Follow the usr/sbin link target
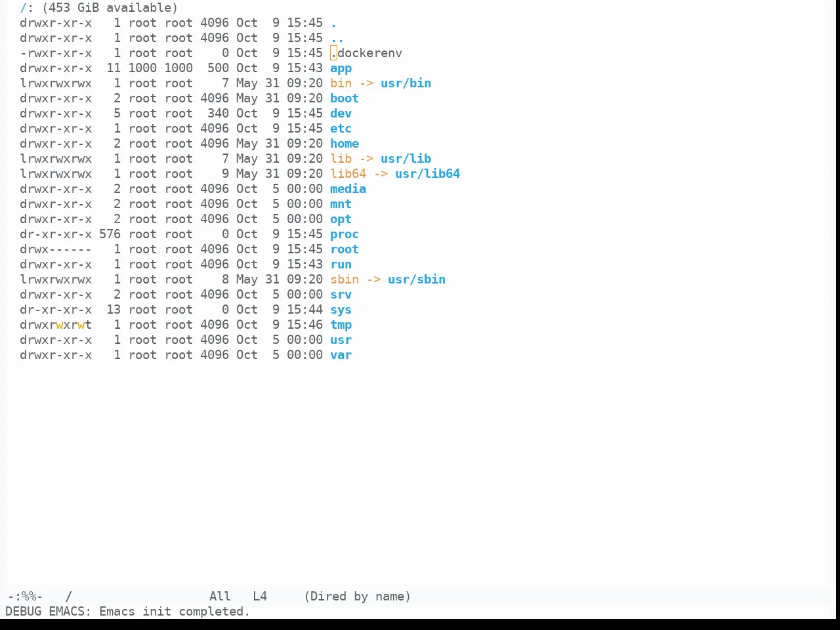 [x=417, y=280]
